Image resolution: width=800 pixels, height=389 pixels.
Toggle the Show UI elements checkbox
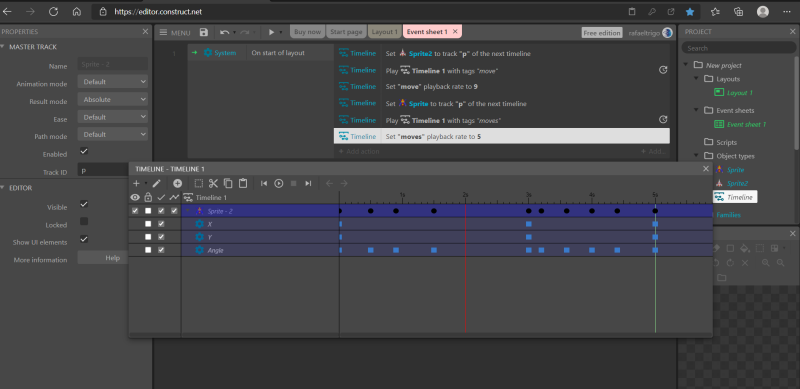coord(84,239)
